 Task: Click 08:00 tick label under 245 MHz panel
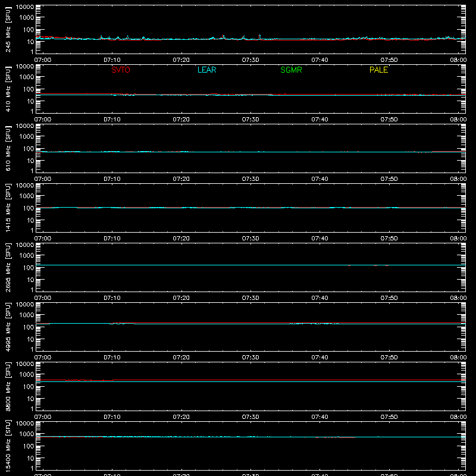(458, 60)
